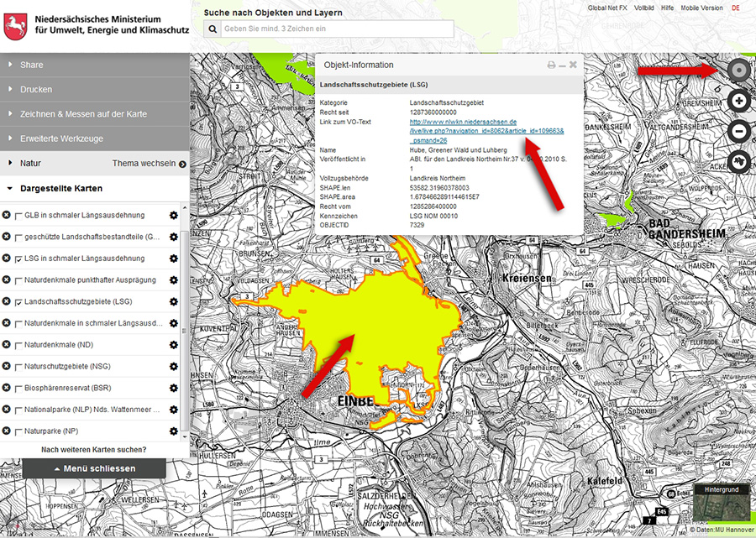Print the Objekt-Information panel
Screen dimensions: 756x538
click(551, 65)
